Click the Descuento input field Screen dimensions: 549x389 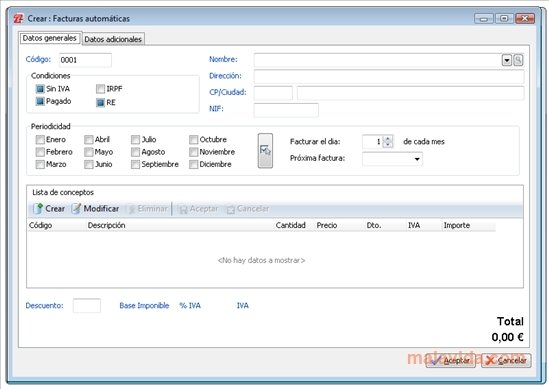[86, 305]
